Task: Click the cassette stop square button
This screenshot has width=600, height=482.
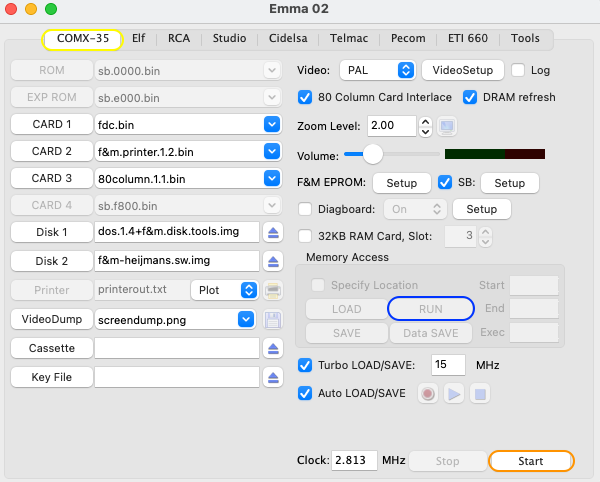Action: pyautogui.click(x=480, y=394)
